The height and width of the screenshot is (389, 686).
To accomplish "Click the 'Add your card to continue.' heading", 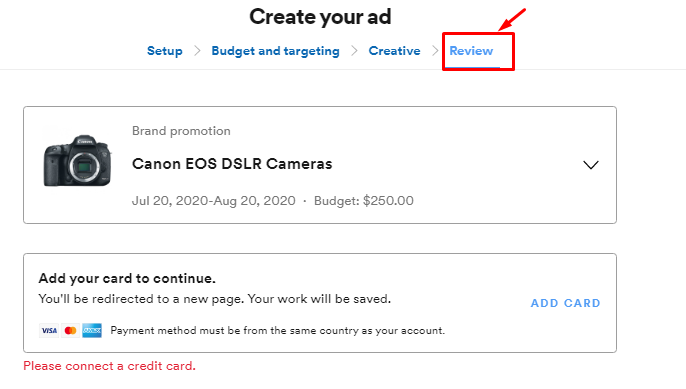I will point(127,278).
